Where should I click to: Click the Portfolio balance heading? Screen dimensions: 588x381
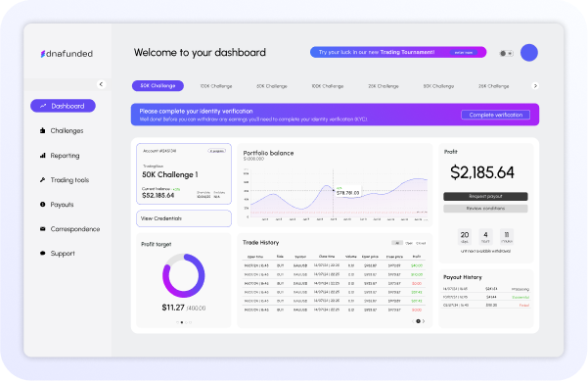click(x=268, y=153)
